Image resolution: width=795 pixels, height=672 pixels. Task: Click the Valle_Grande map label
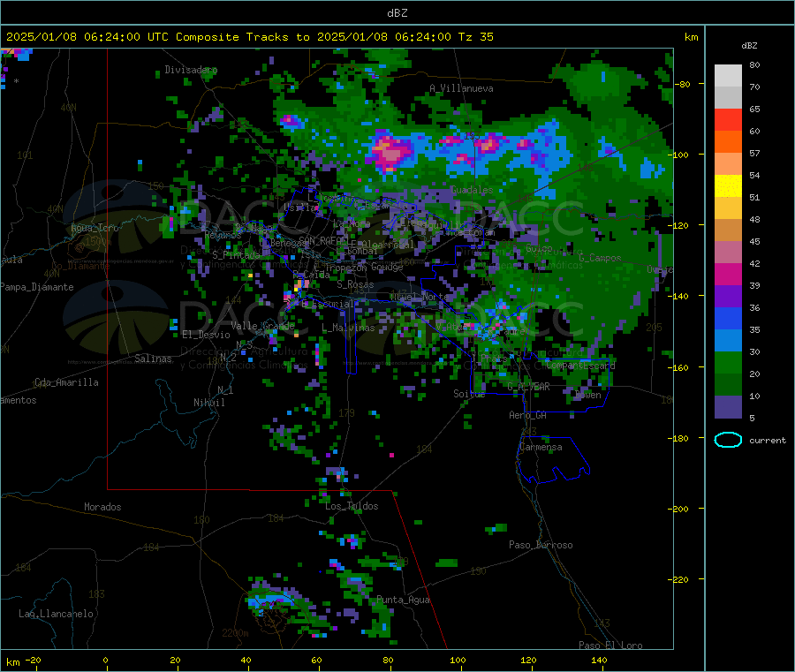pyautogui.click(x=262, y=326)
